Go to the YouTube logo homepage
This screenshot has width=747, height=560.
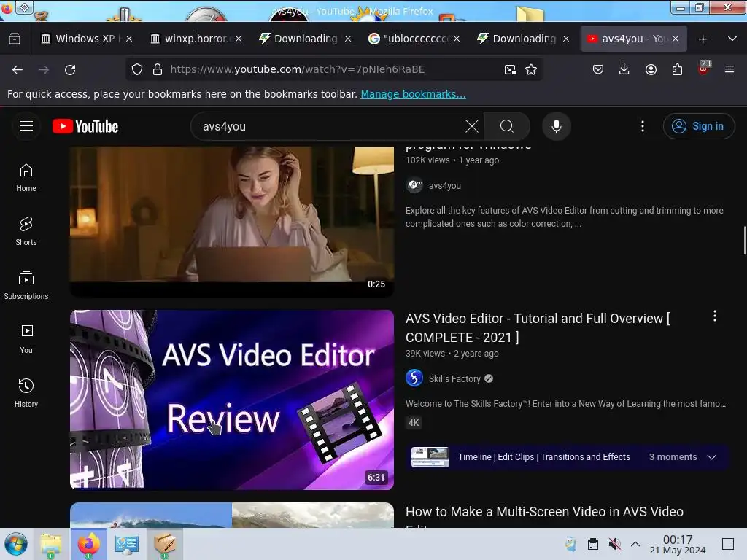[85, 126]
